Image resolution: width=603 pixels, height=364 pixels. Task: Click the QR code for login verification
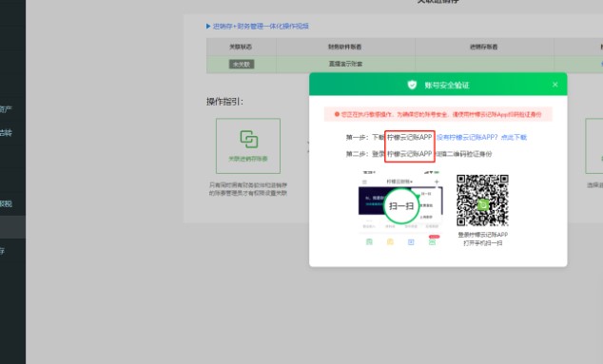(482, 201)
